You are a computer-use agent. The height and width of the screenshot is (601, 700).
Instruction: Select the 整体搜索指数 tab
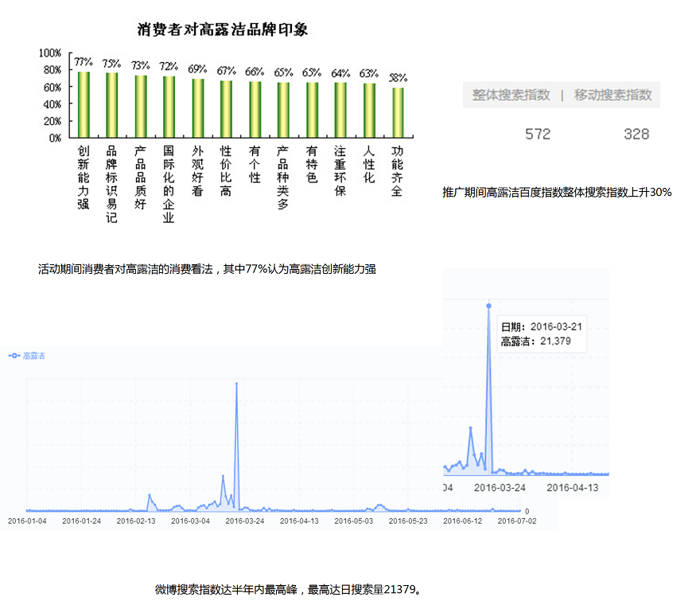511,95
